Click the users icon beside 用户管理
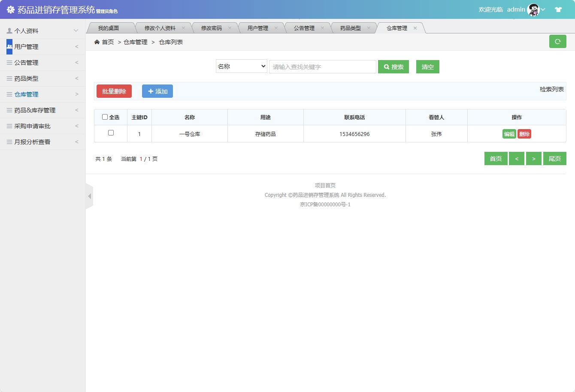 pyautogui.click(x=9, y=46)
